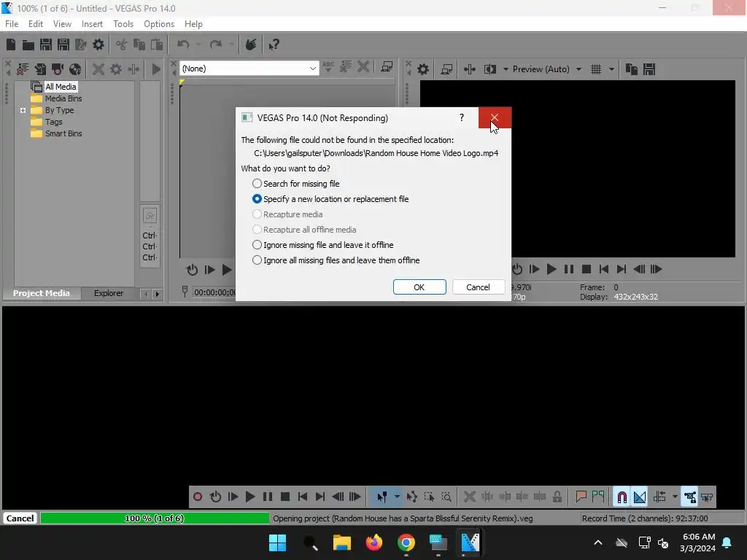747x560 pixels.
Task: Click Cancel in the missing file dialog
Action: (478, 287)
